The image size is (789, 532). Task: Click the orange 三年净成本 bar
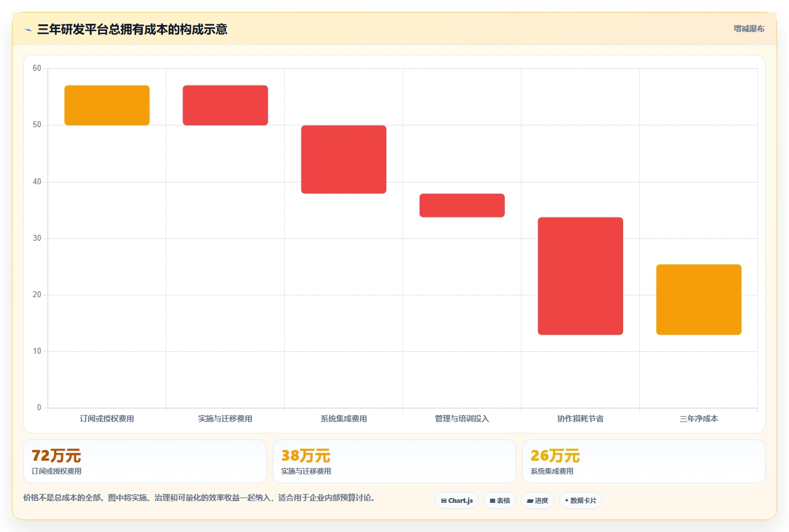(699, 300)
